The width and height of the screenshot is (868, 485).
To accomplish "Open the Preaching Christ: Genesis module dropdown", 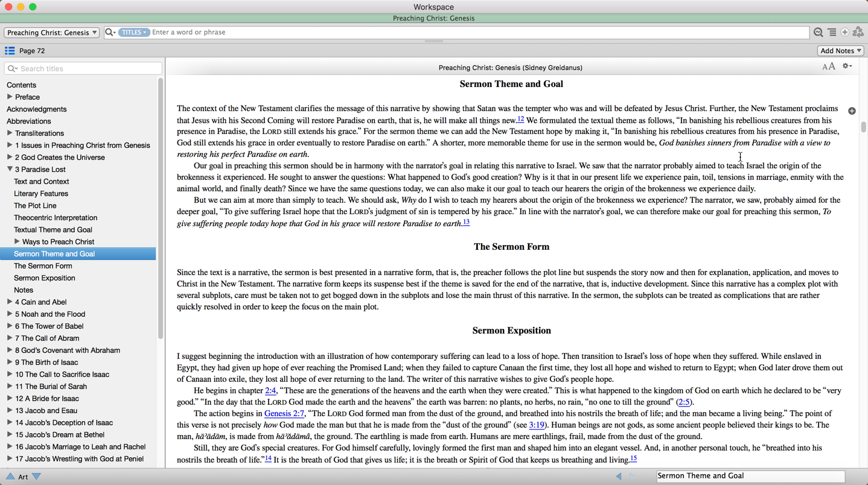I will (x=52, y=33).
